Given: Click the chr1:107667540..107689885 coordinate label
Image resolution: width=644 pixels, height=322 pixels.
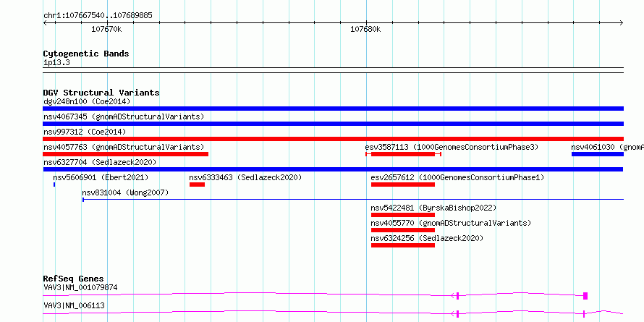Looking at the screenshot, I should click(x=98, y=16).
